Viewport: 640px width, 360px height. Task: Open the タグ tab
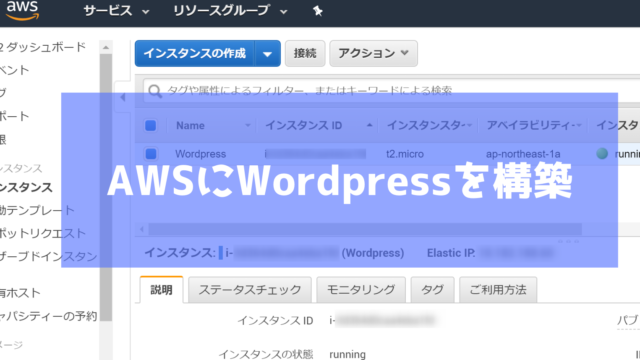432,290
